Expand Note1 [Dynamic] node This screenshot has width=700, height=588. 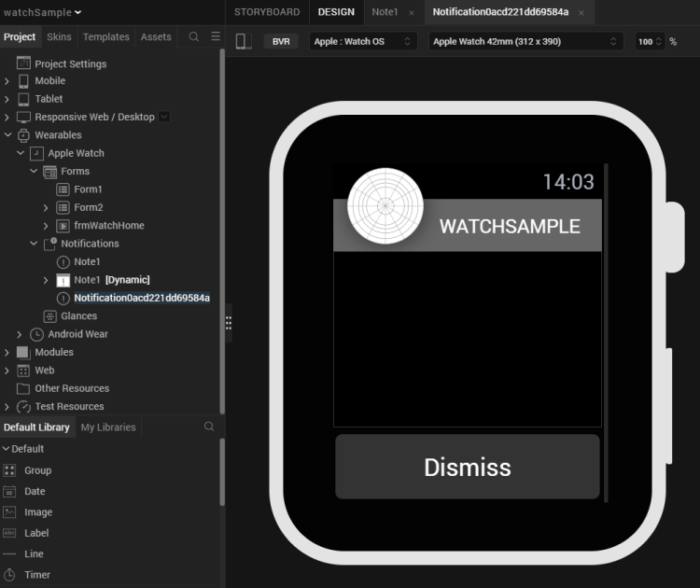point(46,280)
